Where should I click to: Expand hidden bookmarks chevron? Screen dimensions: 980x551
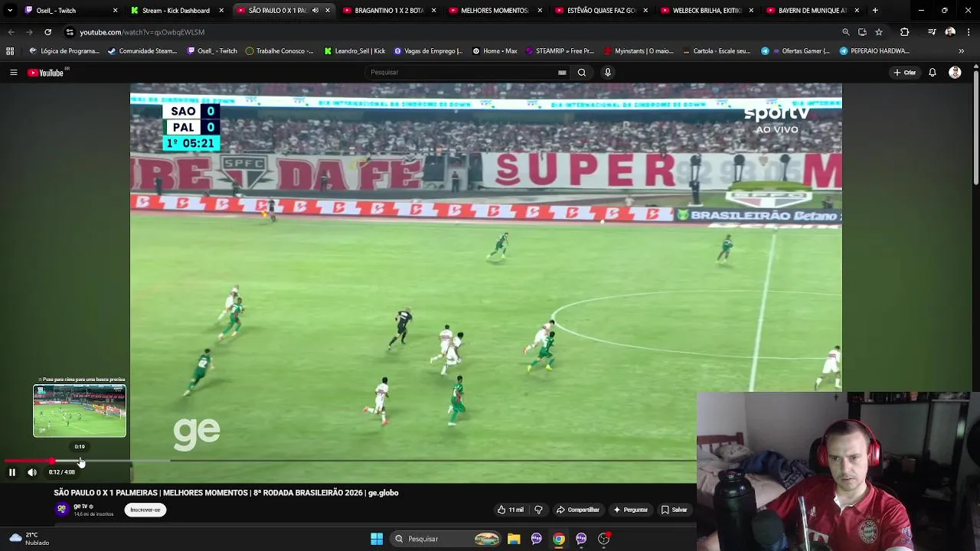[962, 51]
